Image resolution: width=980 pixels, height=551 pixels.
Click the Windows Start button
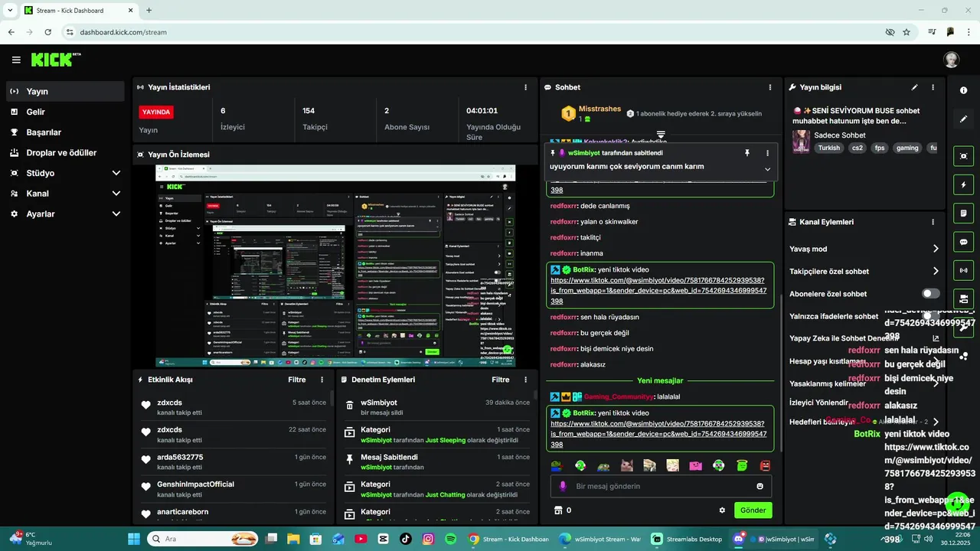(x=134, y=539)
